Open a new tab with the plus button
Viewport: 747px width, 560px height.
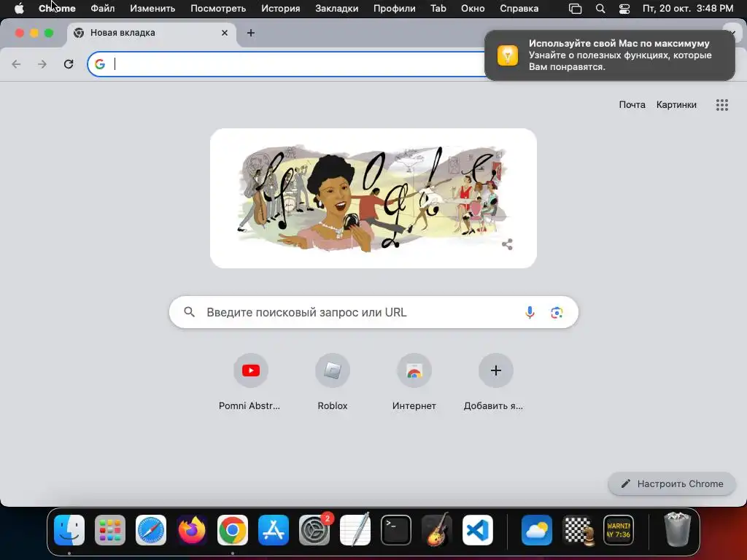251,33
